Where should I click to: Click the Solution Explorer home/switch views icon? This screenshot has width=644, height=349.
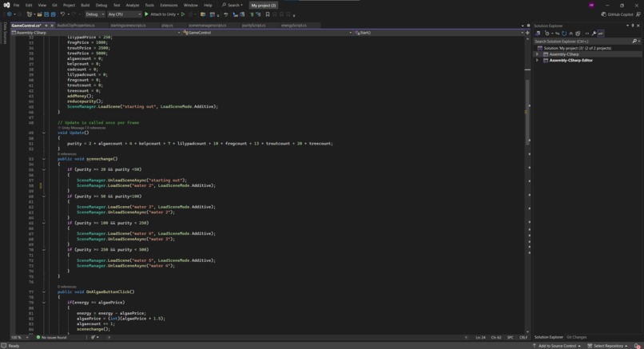pos(538,34)
